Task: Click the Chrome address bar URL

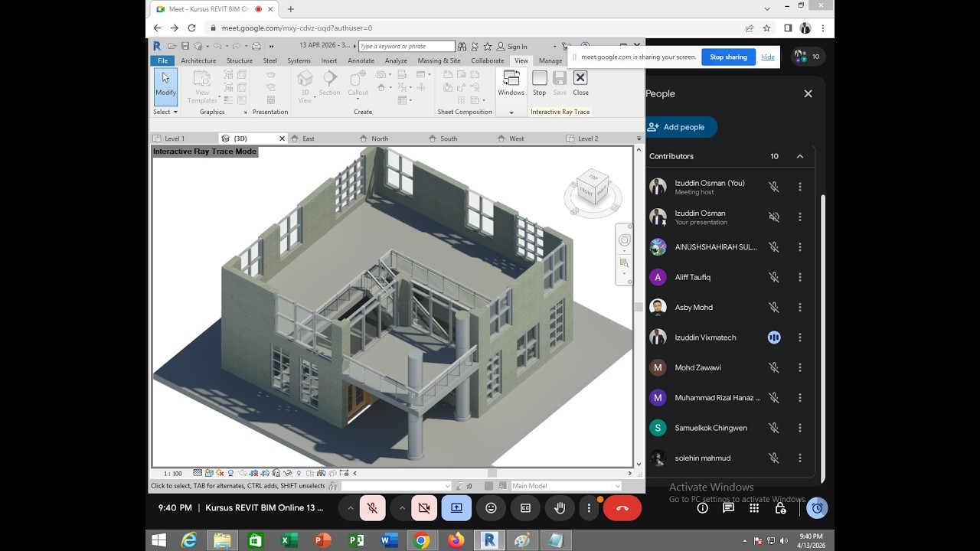Action: click(x=297, y=28)
